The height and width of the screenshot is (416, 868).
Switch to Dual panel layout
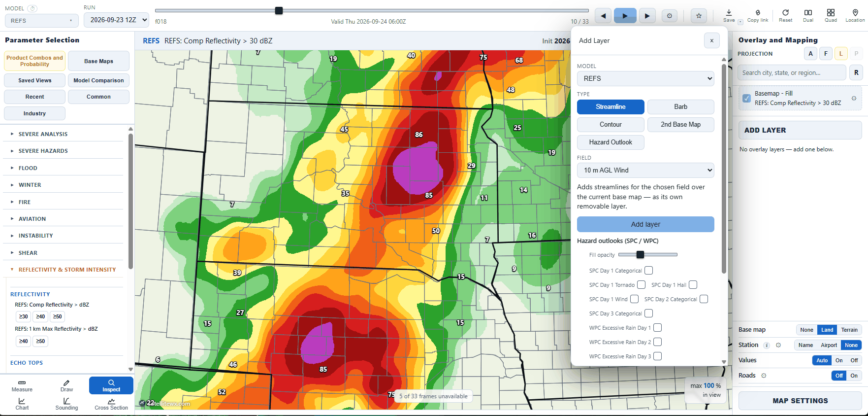click(808, 16)
